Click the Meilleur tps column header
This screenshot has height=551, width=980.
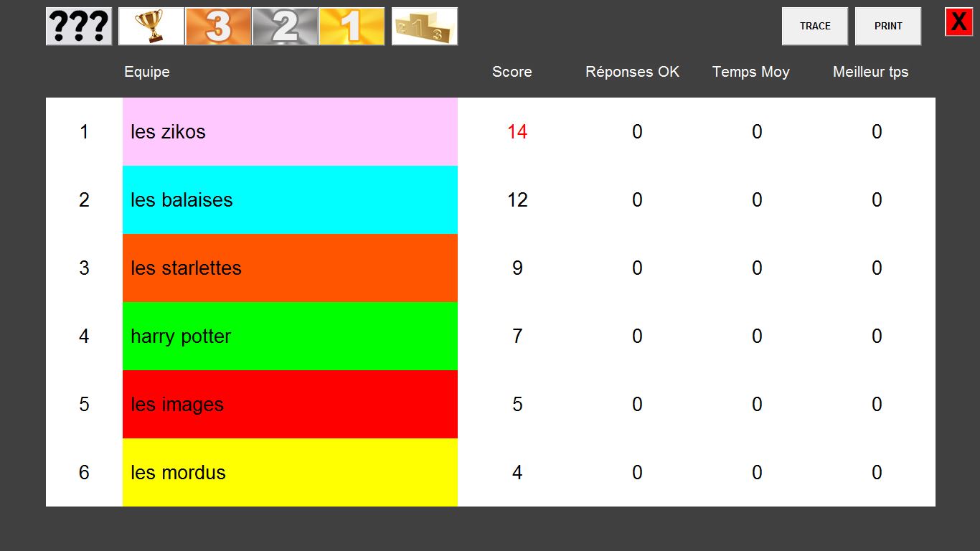(870, 72)
